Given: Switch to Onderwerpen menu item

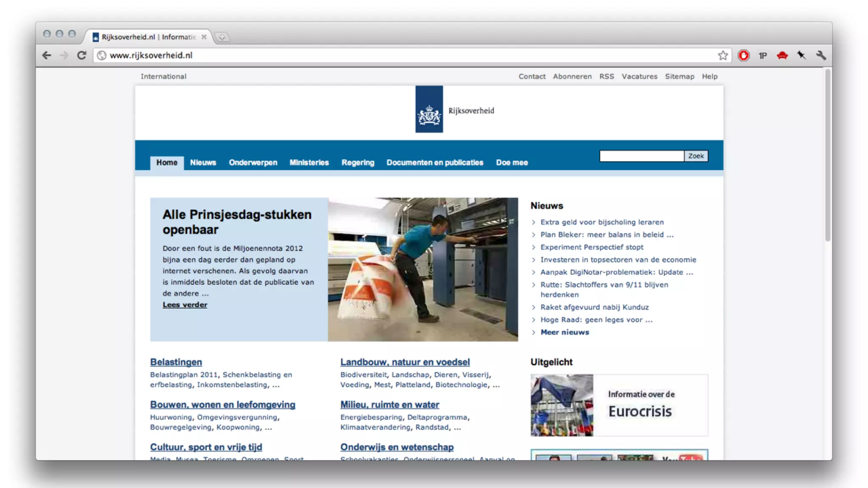Looking at the screenshot, I should point(253,163).
